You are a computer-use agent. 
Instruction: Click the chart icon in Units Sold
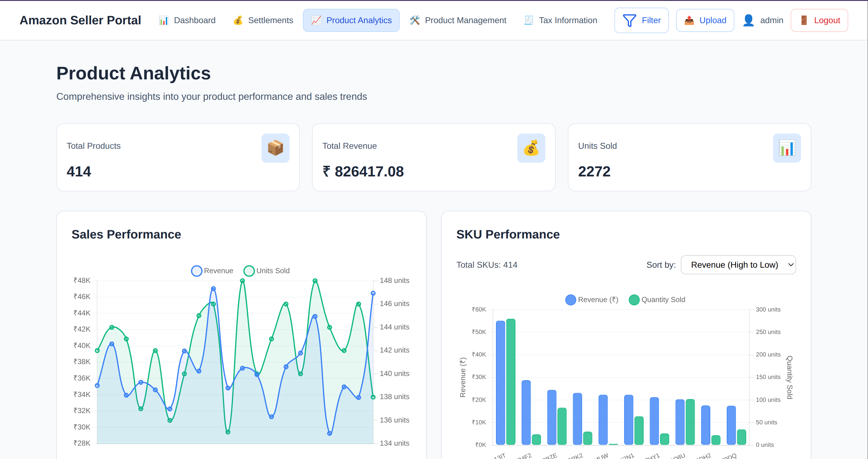[x=787, y=148]
